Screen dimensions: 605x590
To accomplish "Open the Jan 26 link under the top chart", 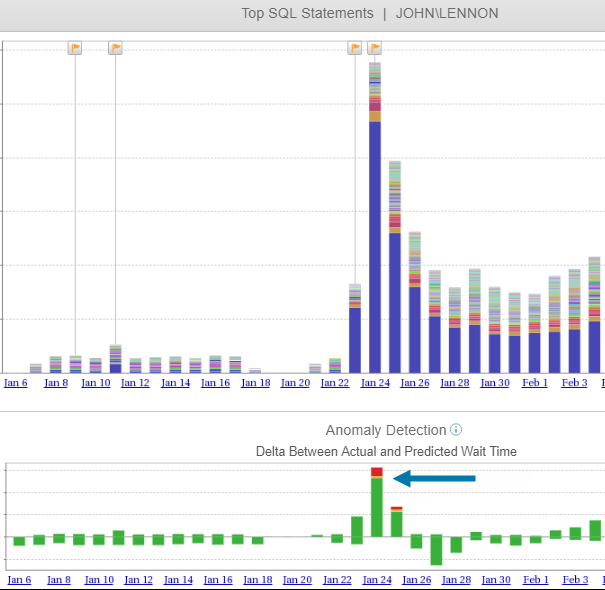I will click(415, 383).
